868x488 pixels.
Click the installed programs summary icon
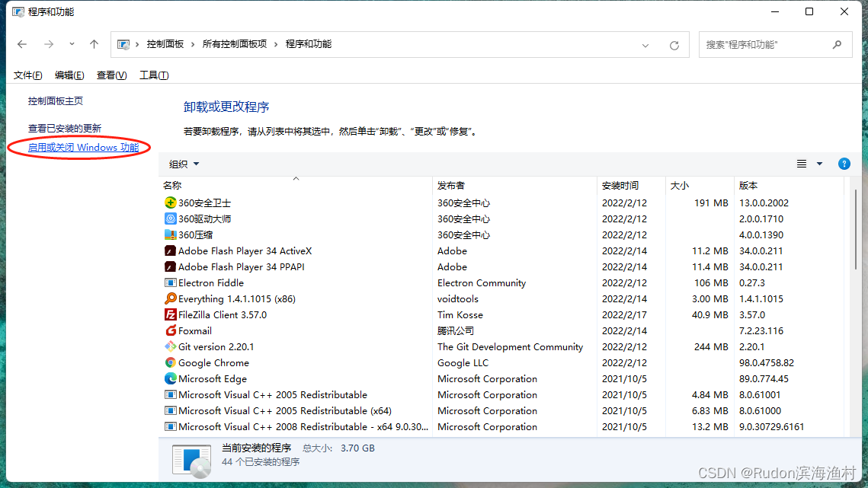[191, 461]
